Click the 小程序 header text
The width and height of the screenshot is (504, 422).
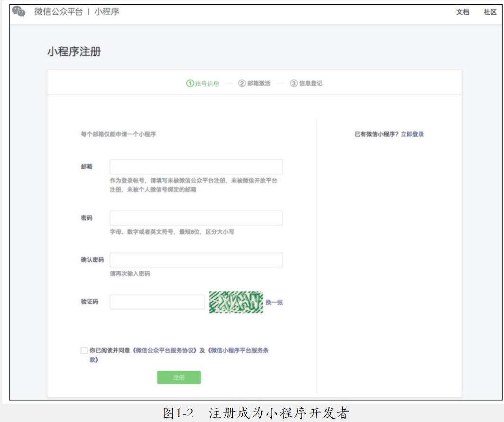[106, 11]
